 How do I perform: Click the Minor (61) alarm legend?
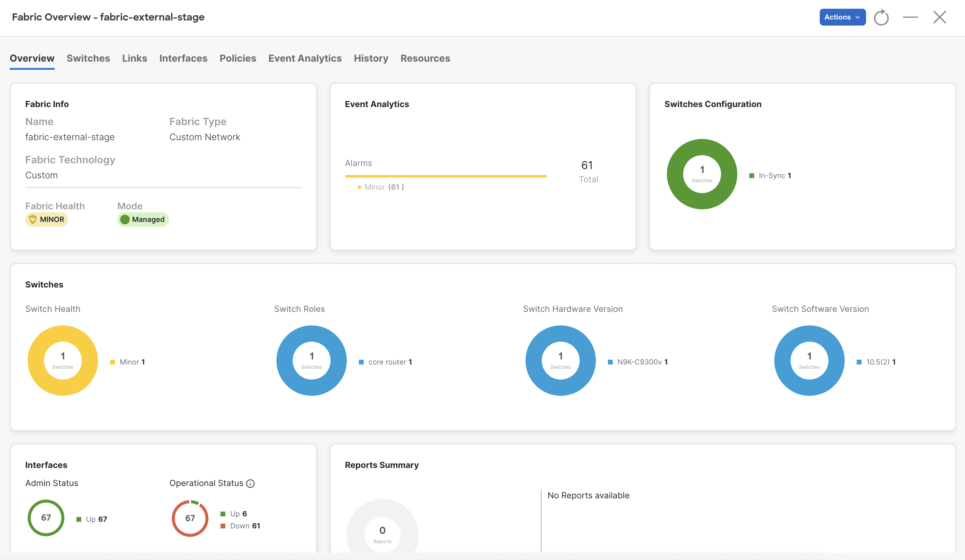coord(381,187)
